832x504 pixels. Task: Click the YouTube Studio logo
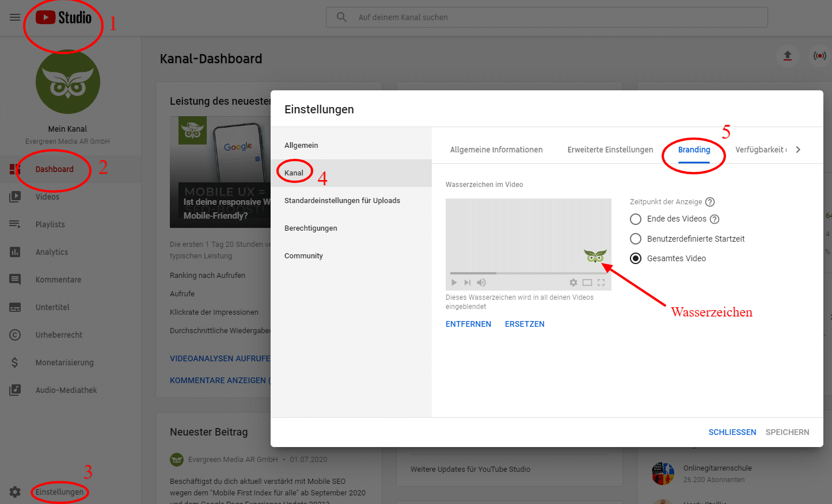point(63,17)
